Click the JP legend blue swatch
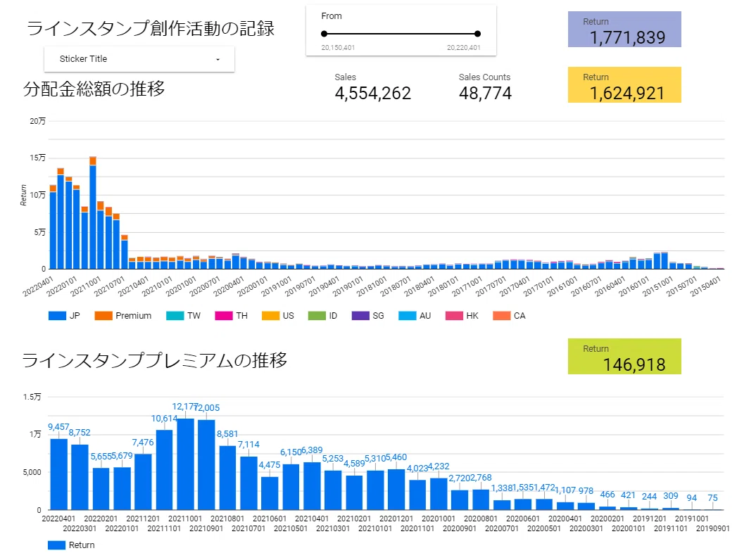Screen dimensions: 756x553 click(x=58, y=315)
